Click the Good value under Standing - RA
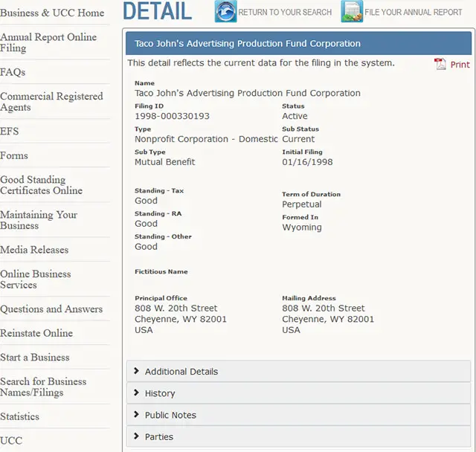This screenshot has height=452, width=476. [146, 224]
